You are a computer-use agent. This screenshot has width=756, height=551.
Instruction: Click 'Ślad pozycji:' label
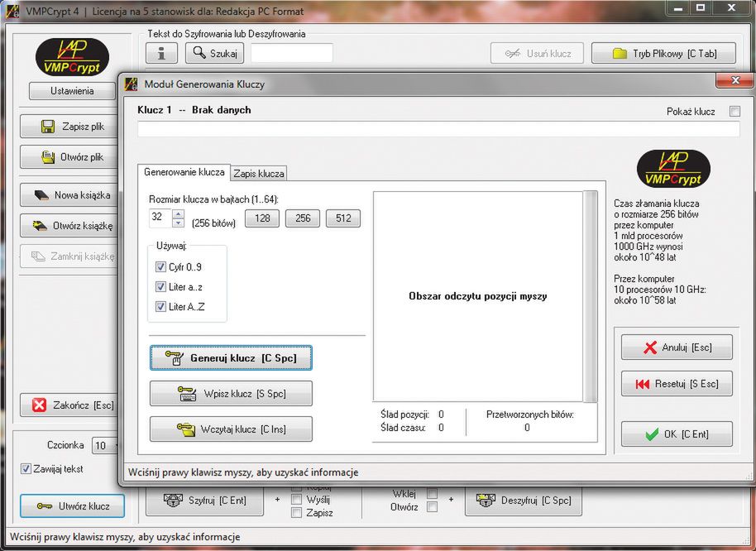pos(404,414)
